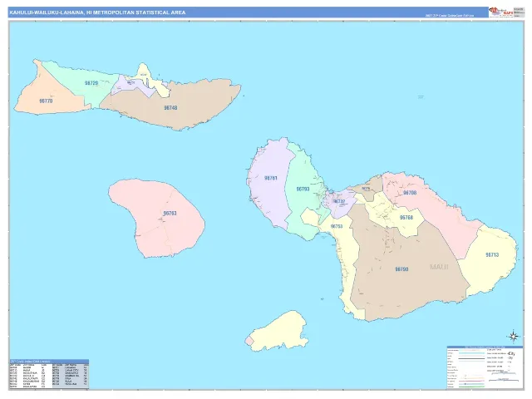Select the 96770 ZIP label on Molokai

(x=46, y=101)
